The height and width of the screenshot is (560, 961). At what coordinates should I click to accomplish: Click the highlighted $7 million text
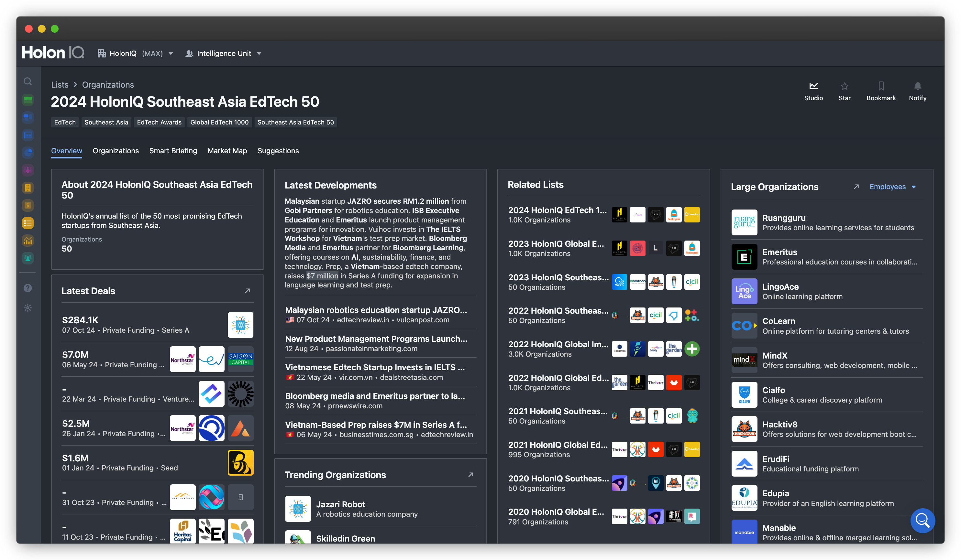322,276
